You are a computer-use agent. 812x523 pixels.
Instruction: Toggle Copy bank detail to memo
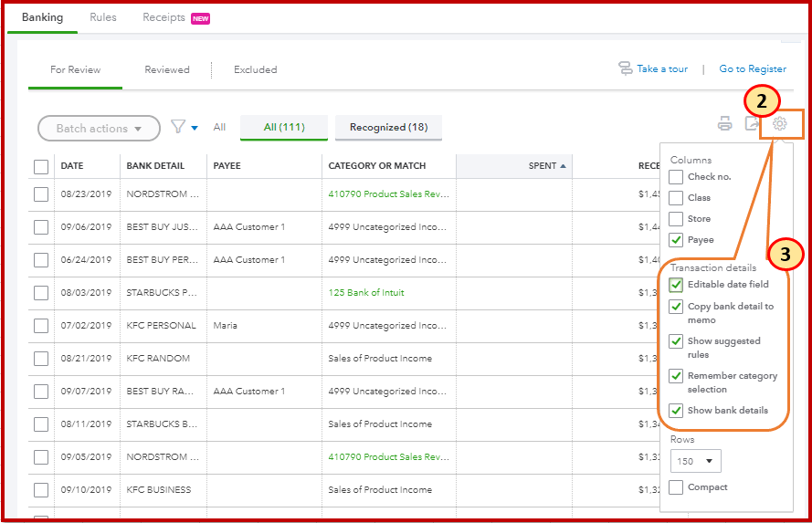675,307
